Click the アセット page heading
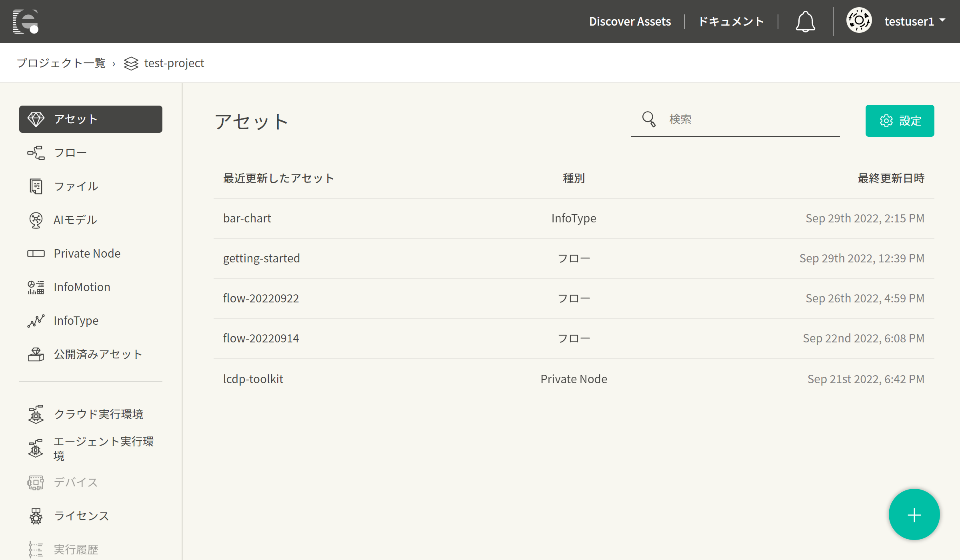960x560 pixels. (x=252, y=122)
